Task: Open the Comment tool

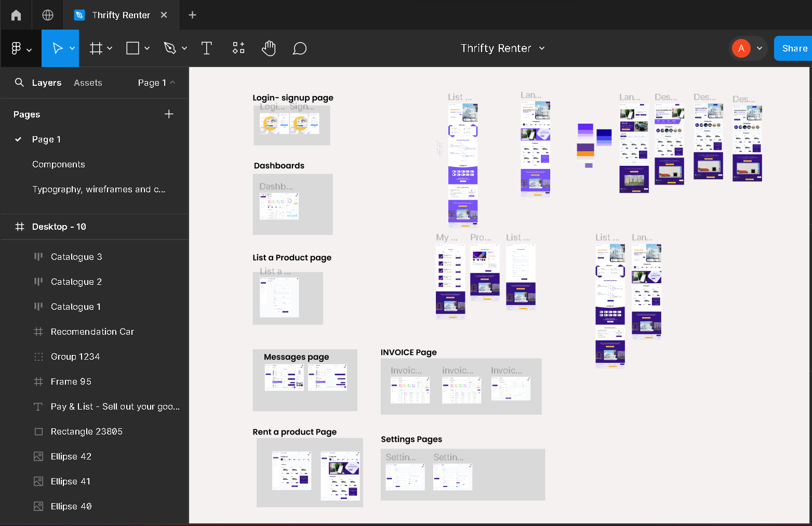Action: pyautogui.click(x=300, y=48)
